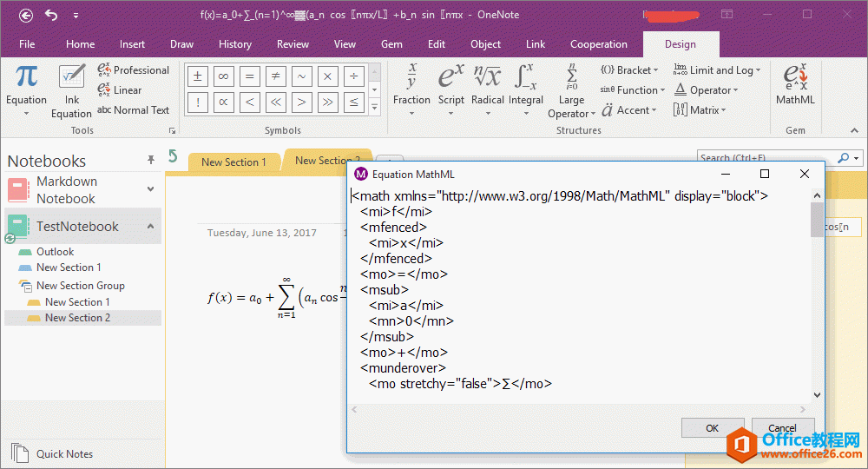Insert the plus-minus symbol

coord(198,76)
